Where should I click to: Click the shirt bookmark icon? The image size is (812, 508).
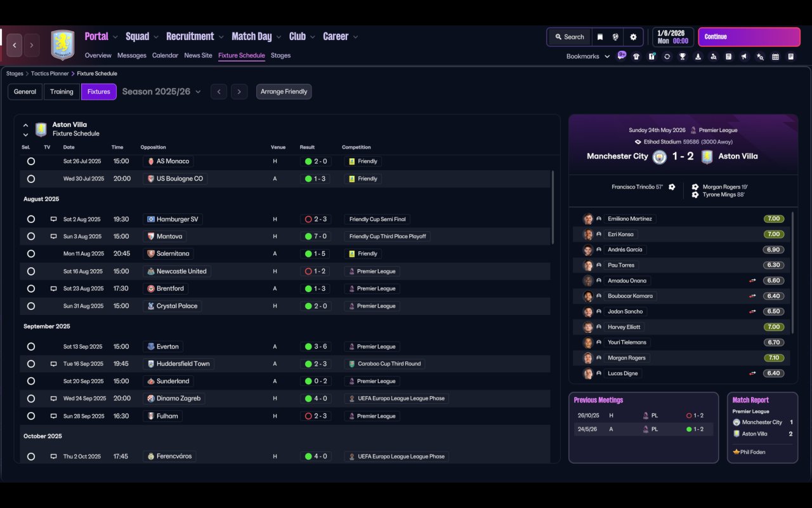pyautogui.click(x=636, y=57)
